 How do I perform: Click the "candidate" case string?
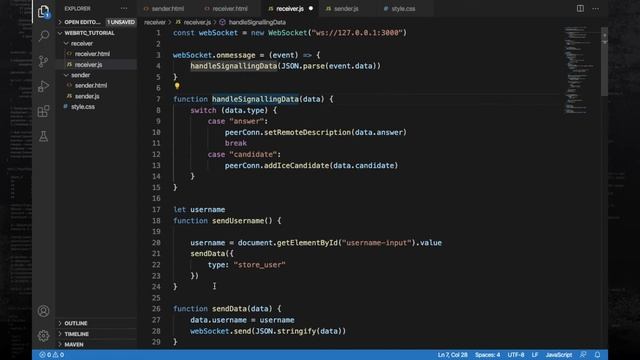(x=253, y=155)
